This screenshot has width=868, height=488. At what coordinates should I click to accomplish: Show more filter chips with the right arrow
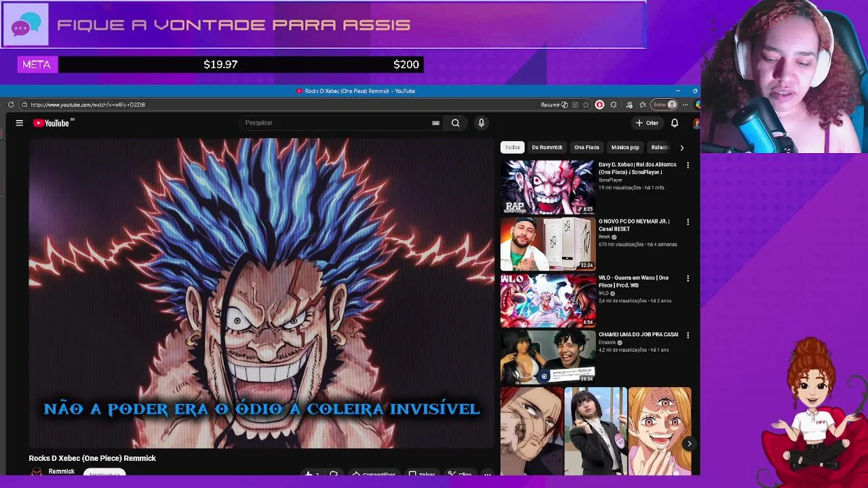[x=682, y=147]
